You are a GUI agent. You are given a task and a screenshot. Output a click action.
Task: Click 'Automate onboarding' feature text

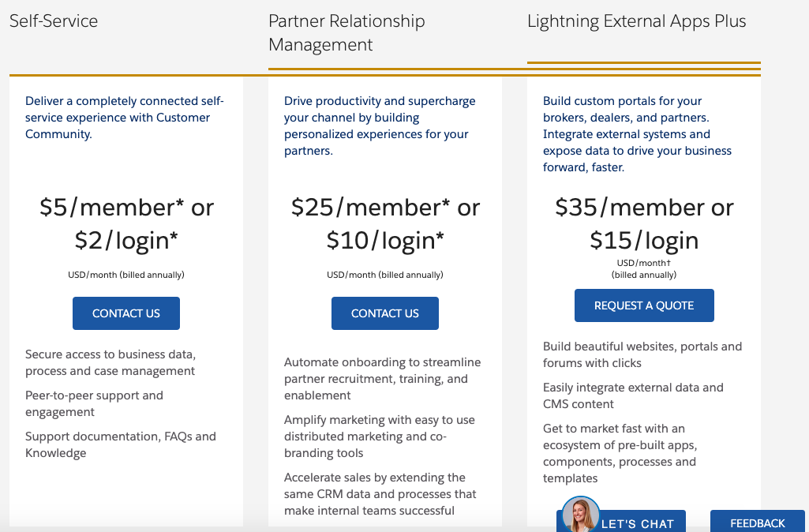pyautogui.click(x=382, y=379)
